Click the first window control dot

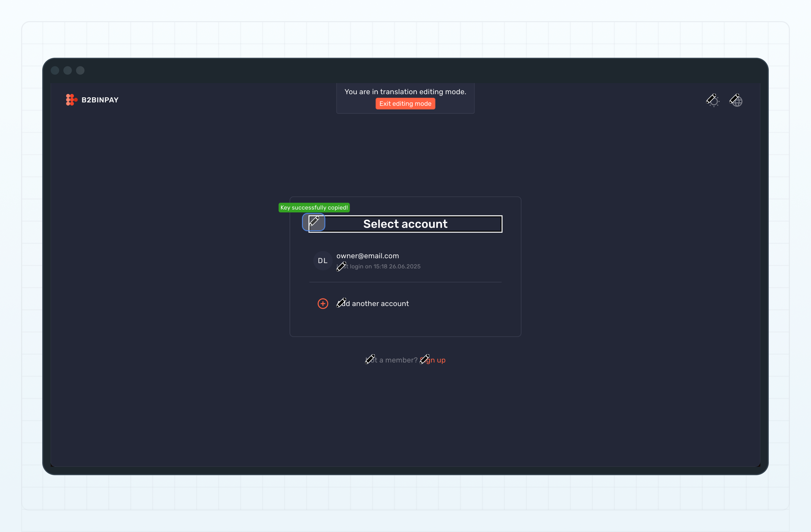click(55, 70)
